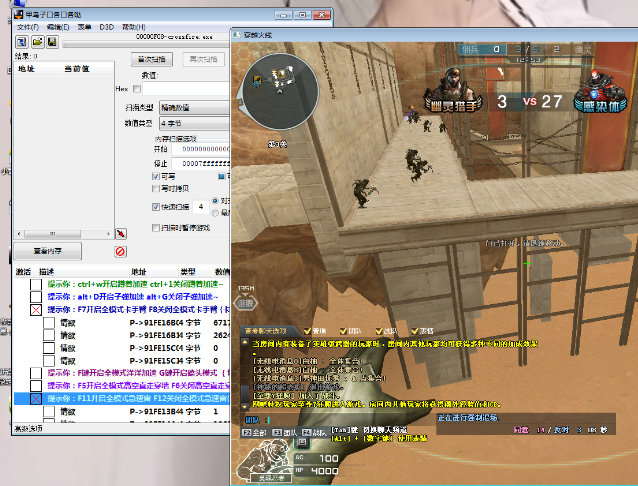Viewport: 638px width, 486px height.
Task: Click the greyed Next Scan button
Action: point(203,59)
